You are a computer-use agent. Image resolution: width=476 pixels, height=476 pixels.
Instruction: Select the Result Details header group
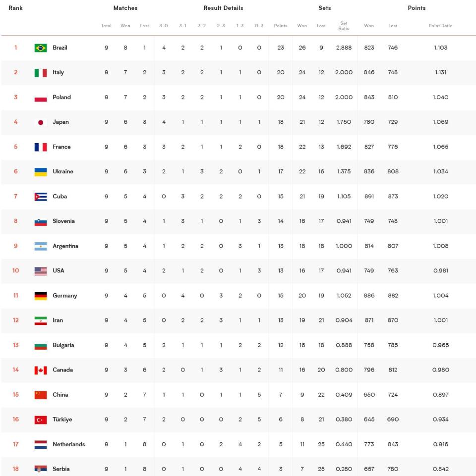click(223, 8)
